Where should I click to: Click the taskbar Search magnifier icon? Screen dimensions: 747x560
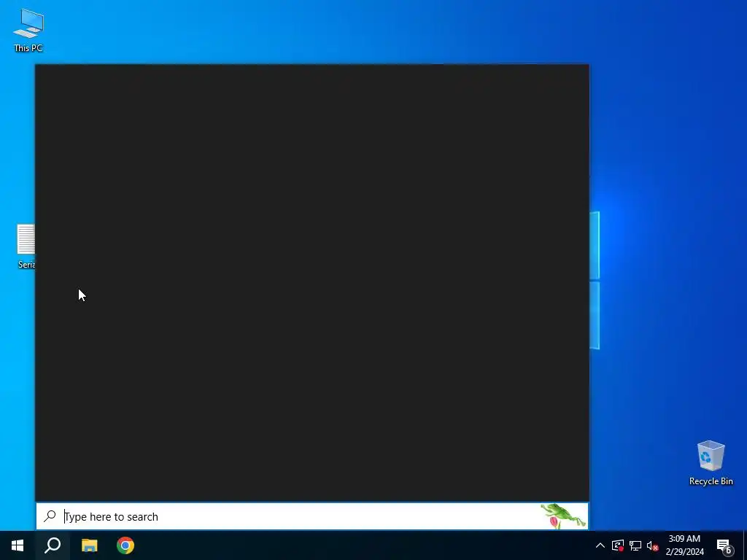coord(53,545)
